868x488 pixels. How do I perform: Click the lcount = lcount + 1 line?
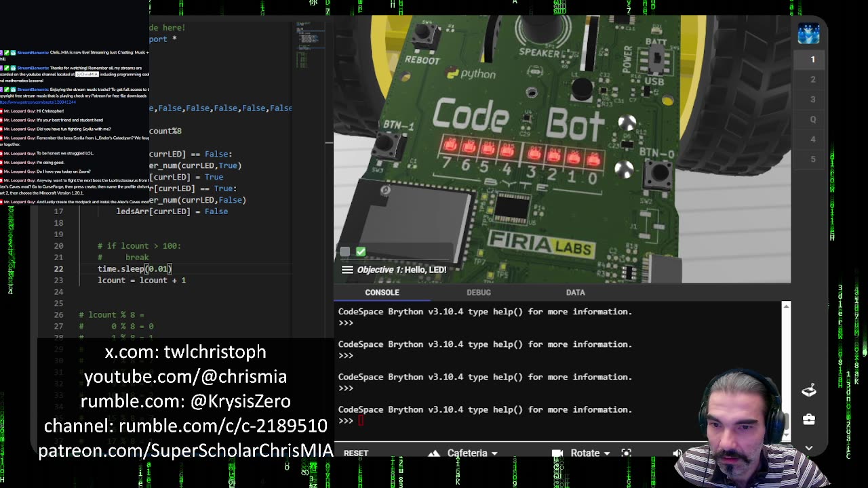pos(142,281)
